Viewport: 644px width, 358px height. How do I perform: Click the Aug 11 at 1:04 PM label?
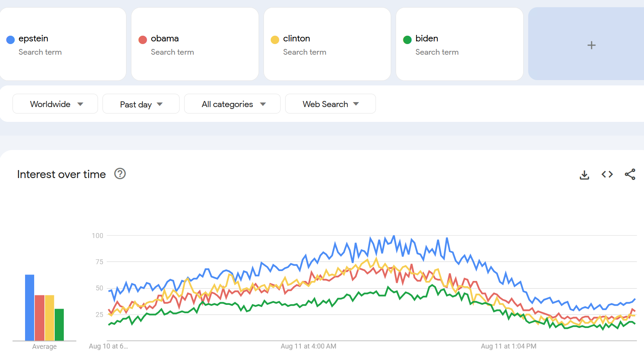tap(508, 346)
